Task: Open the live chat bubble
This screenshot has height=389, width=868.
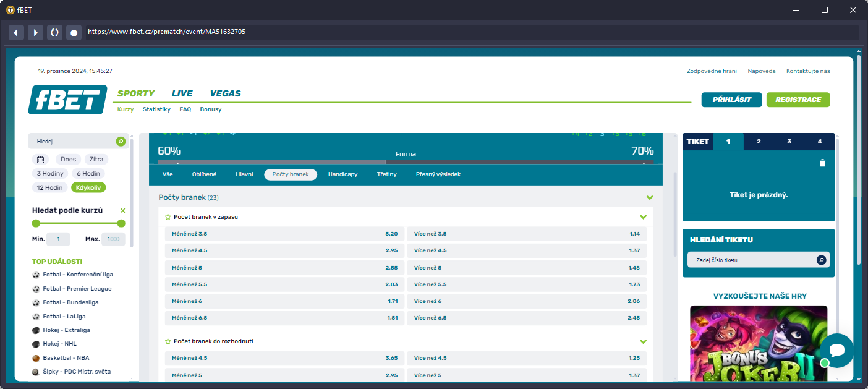Action: click(x=837, y=351)
